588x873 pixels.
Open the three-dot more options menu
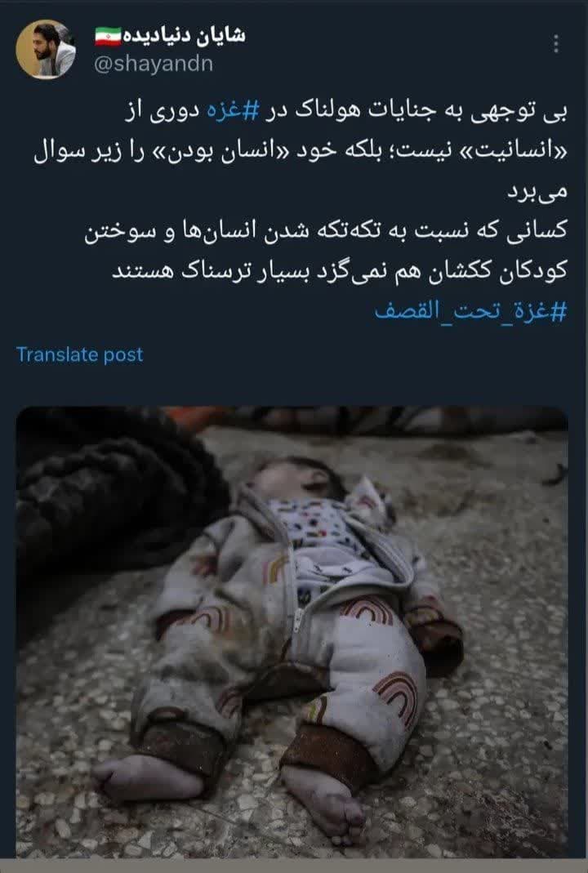(555, 43)
